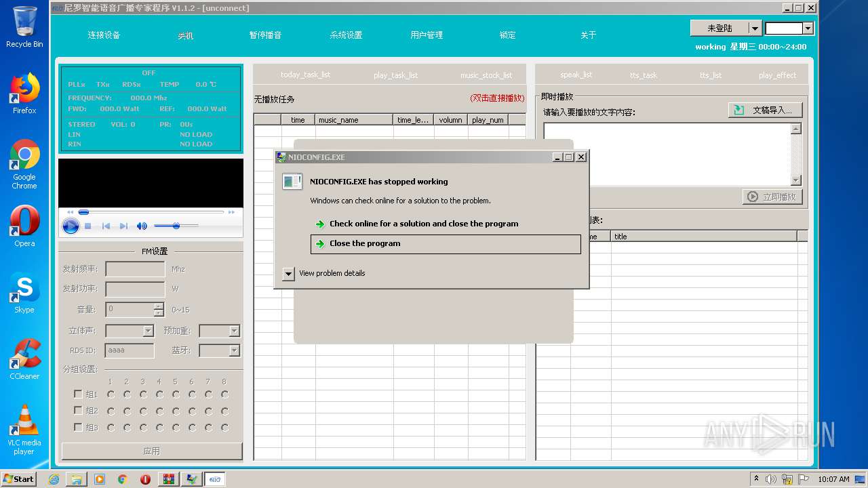Click the 立即播放 play-now button
The image size is (868, 488).
pyautogui.click(x=773, y=197)
